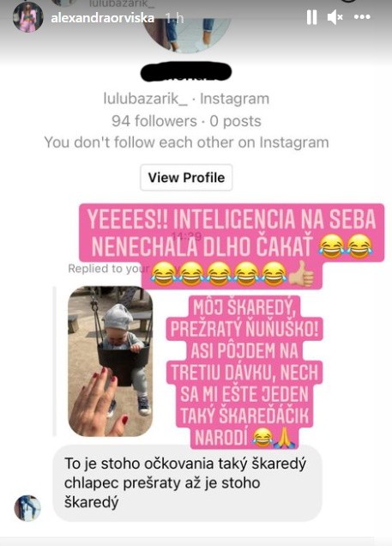Pause the story with the pause icon
Screen dimensions: 392x546
pyautogui.click(x=311, y=17)
